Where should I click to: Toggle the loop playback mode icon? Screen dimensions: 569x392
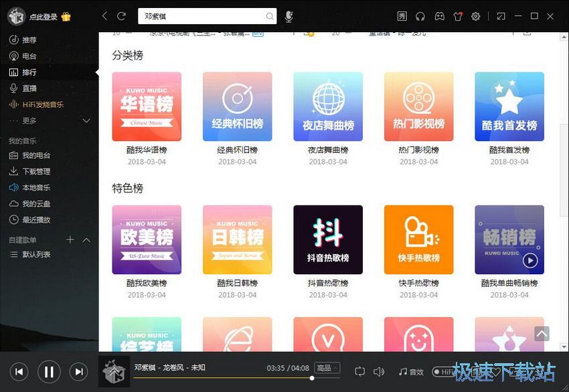click(360, 371)
